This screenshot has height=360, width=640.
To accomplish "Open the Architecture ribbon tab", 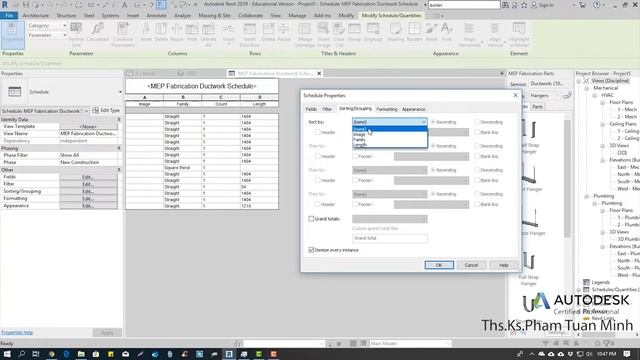I will click(36, 16).
